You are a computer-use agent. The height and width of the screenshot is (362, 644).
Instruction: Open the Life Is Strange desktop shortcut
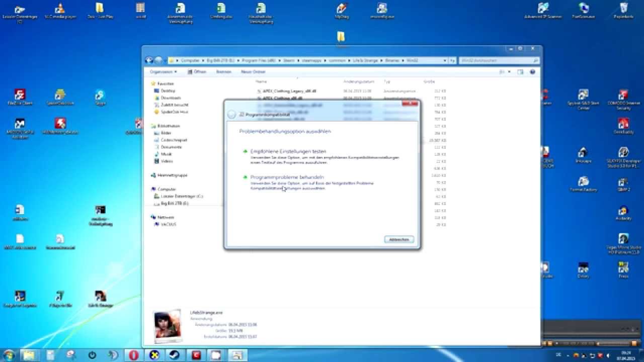(x=100, y=299)
